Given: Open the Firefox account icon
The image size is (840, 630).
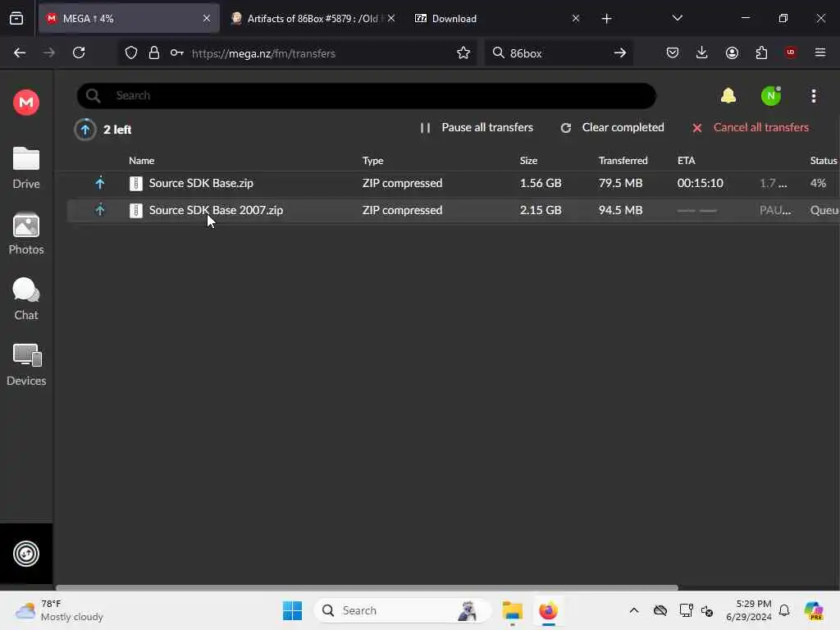Looking at the screenshot, I should [732, 52].
